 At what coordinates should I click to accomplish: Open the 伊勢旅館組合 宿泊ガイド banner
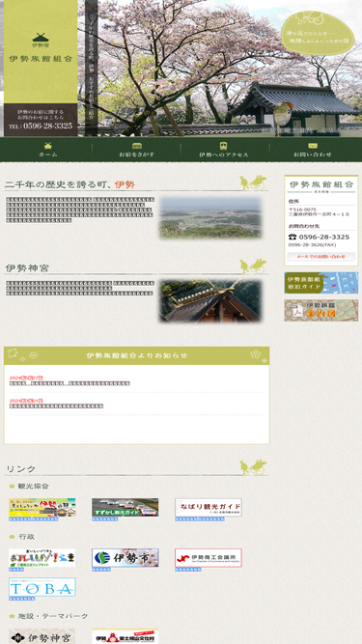tap(320, 283)
